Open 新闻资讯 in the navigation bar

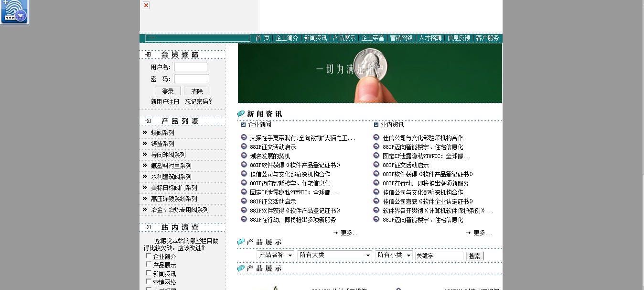[315, 38]
